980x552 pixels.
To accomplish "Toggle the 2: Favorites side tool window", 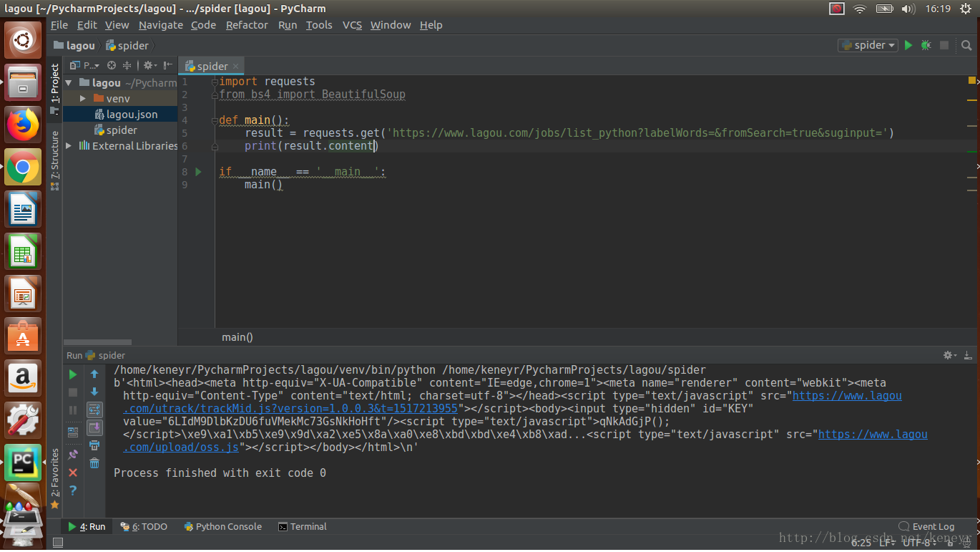I will (55, 478).
